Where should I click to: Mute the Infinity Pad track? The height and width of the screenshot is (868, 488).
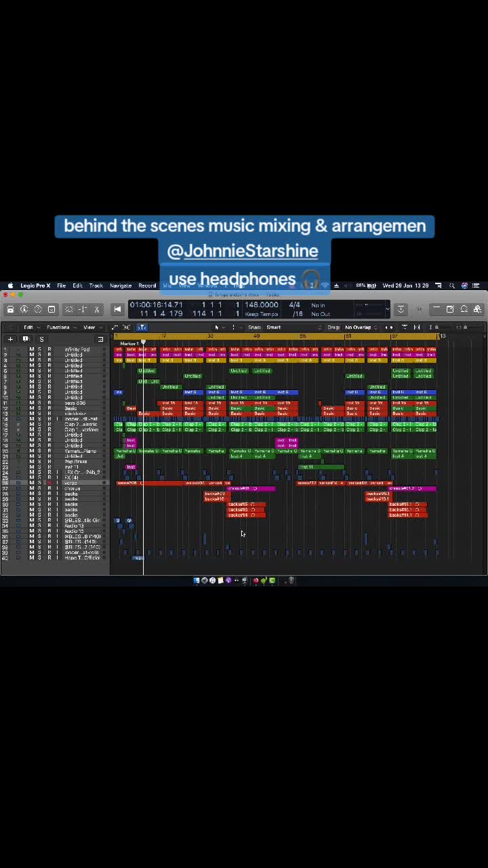pos(31,350)
